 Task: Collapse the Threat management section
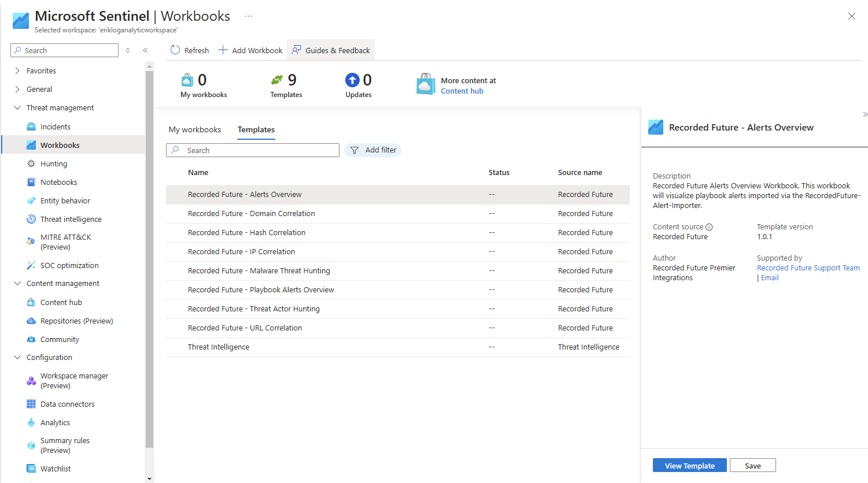pyautogui.click(x=17, y=108)
